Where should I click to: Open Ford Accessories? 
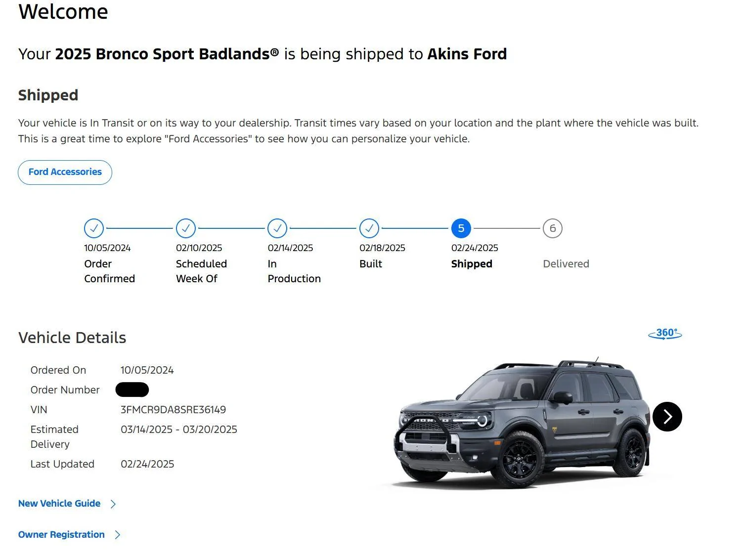click(65, 172)
